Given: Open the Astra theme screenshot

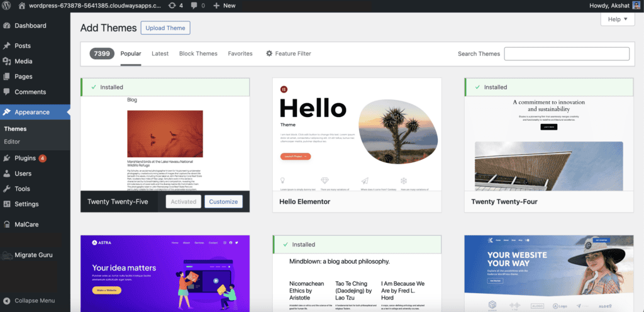Looking at the screenshot, I should coord(165,274).
